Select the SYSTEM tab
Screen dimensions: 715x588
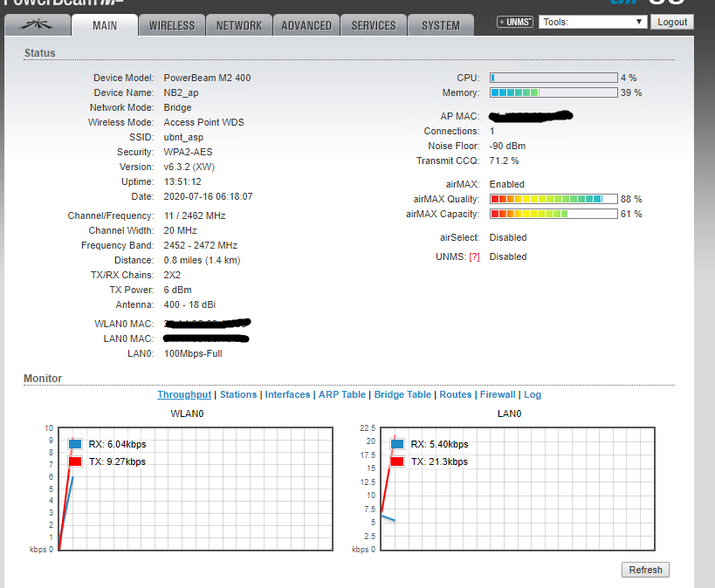[x=441, y=25]
